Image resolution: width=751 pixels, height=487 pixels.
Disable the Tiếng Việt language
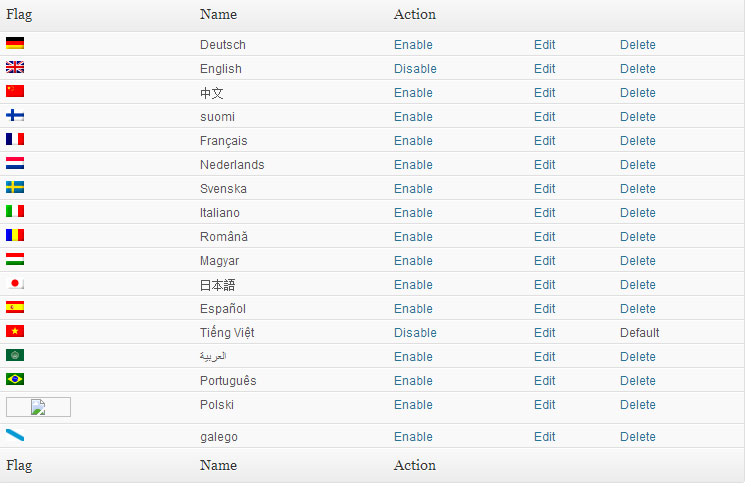[x=415, y=333]
